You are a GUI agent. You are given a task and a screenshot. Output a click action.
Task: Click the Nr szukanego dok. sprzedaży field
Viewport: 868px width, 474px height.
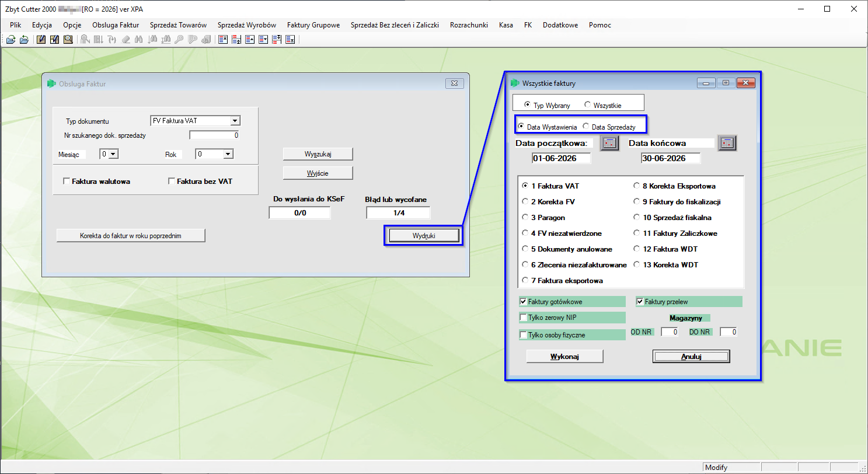click(x=214, y=135)
